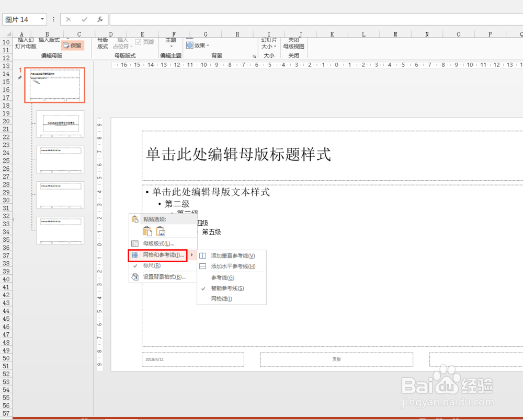Viewport: 523px width, 420px height.
Task: Click Add Vertical Guide (添加垂直参考线)
Action: pyautogui.click(x=231, y=255)
